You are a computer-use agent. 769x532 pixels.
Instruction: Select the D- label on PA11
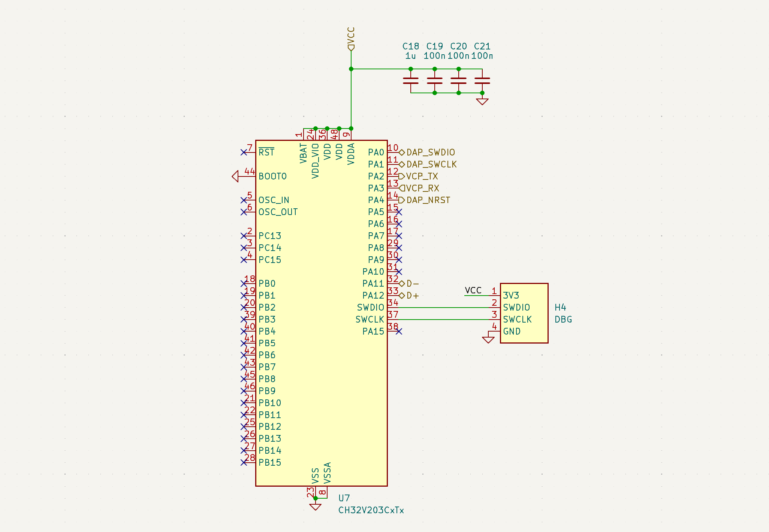coord(409,284)
